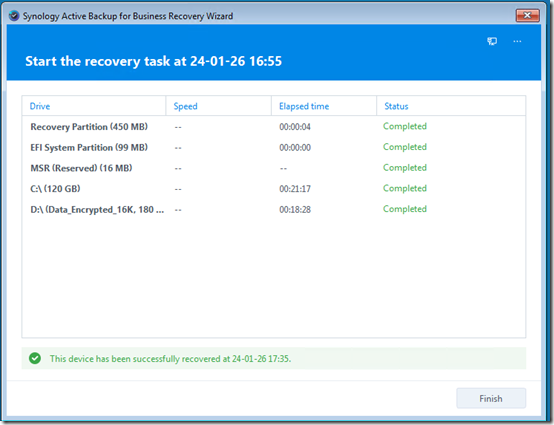Image resolution: width=554 pixels, height=425 pixels.
Task: Click Completed status for EFI System Partition
Action: point(405,147)
